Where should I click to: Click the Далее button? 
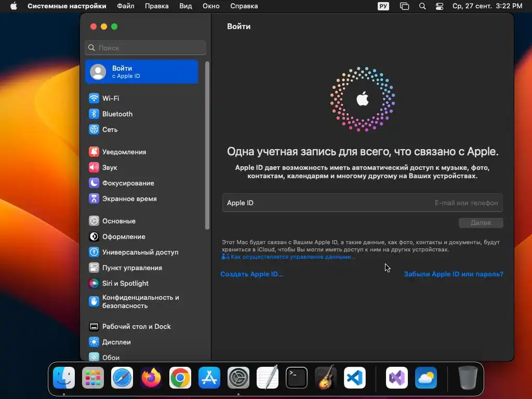[481, 223]
